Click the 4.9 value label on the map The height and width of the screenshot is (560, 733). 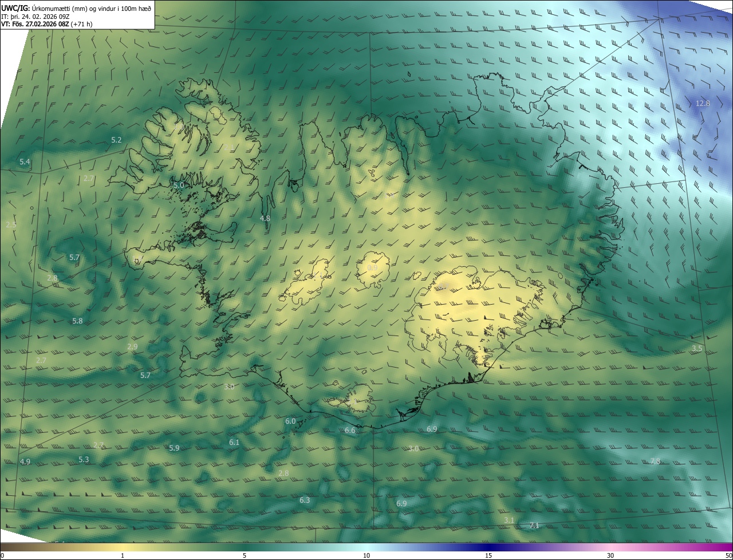click(25, 462)
